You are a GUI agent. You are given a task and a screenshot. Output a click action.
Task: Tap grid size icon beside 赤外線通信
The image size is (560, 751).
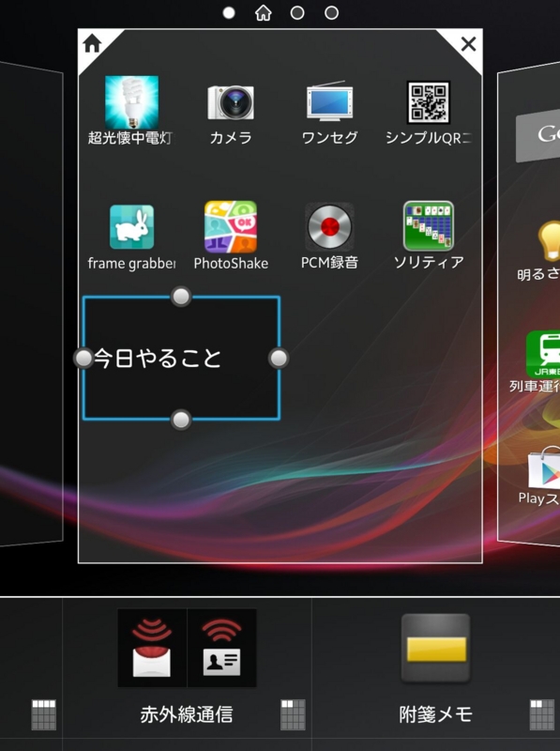pyautogui.click(x=293, y=714)
